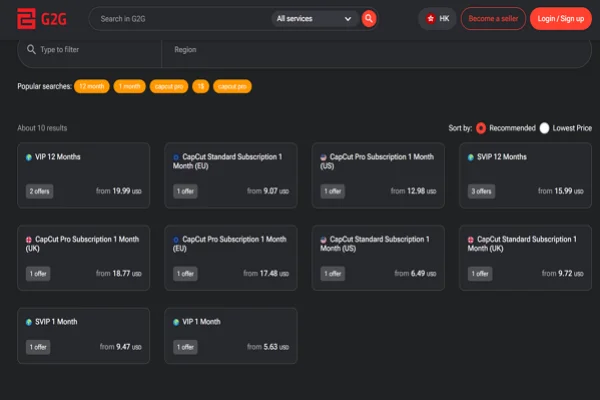Open CapCut Standard Subscription 1 Month (UK)
Screen dimensions: 600x400
[525, 258]
